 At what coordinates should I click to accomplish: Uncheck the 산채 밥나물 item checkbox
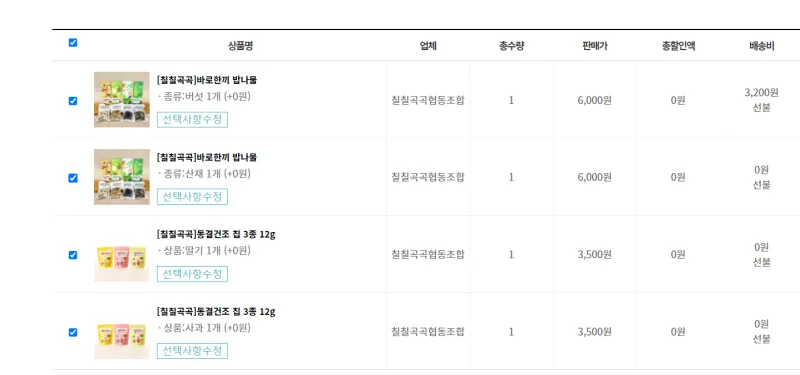(x=73, y=178)
